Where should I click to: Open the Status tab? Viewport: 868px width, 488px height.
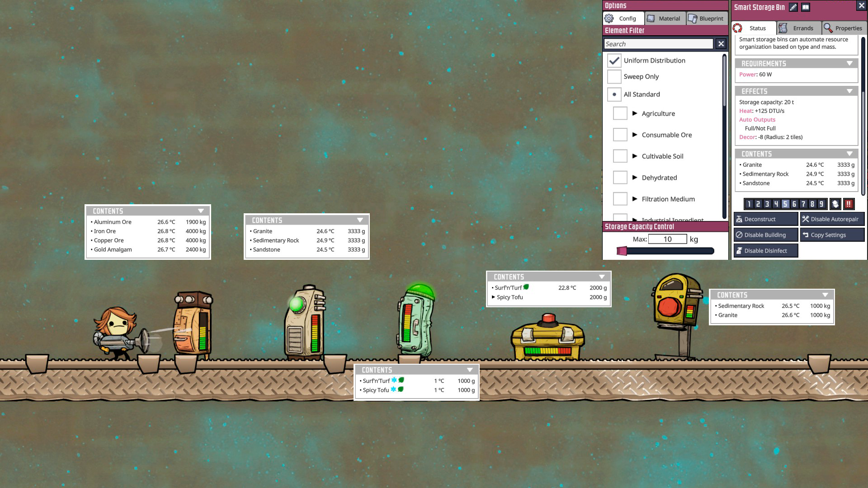tap(754, 28)
